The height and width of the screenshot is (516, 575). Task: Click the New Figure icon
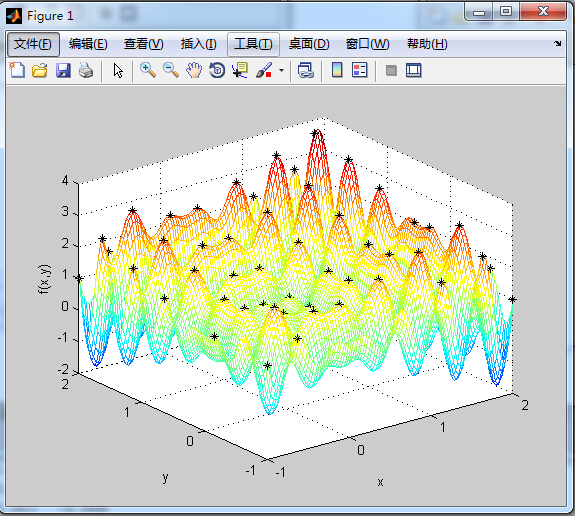click(17, 70)
